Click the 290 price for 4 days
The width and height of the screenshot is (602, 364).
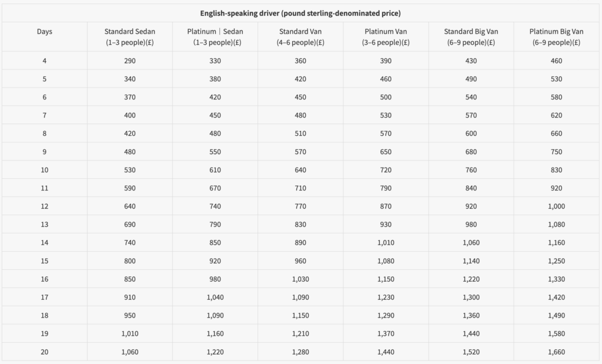[129, 61]
